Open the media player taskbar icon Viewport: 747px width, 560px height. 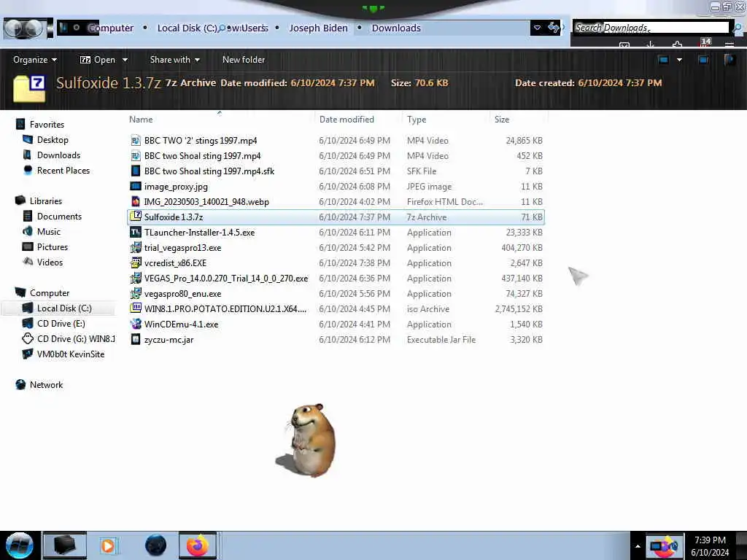108,545
